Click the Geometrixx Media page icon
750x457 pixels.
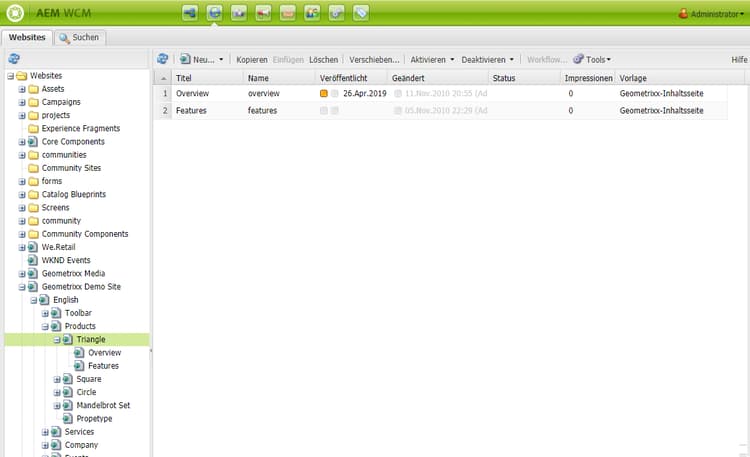point(33,273)
